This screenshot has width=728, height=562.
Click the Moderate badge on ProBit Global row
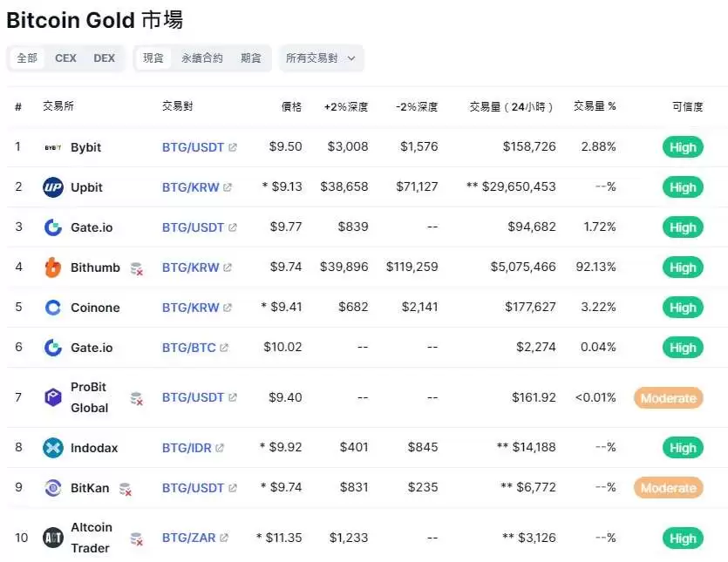coord(668,397)
